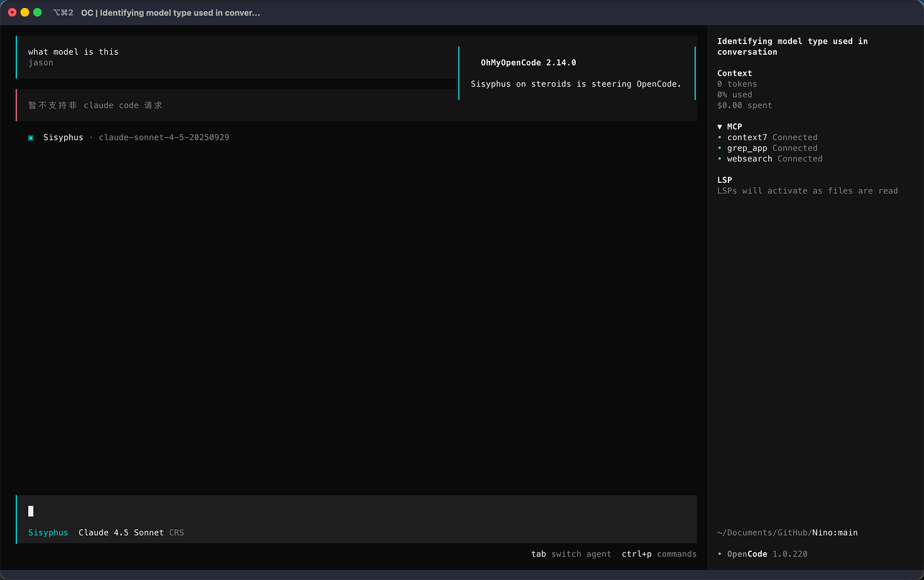This screenshot has height=580, width=924.
Task: Click the sidebar session title "Identifying model type used in conversation"
Action: tap(792, 46)
